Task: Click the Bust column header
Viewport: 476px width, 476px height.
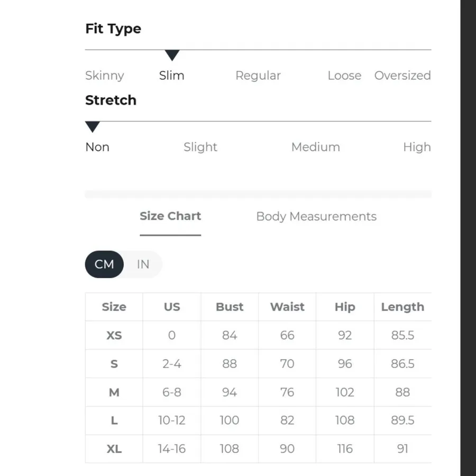Action: (230, 307)
